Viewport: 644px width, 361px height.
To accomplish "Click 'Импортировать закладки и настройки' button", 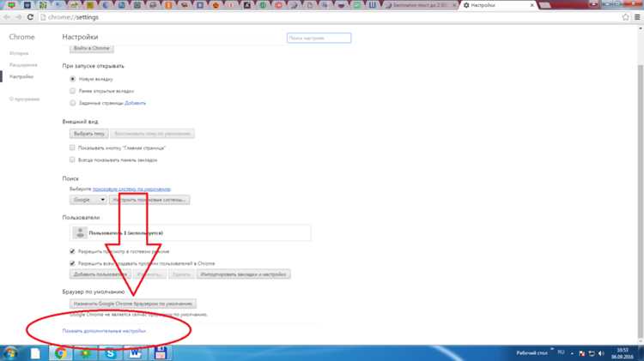I will click(x=244, y=274).
